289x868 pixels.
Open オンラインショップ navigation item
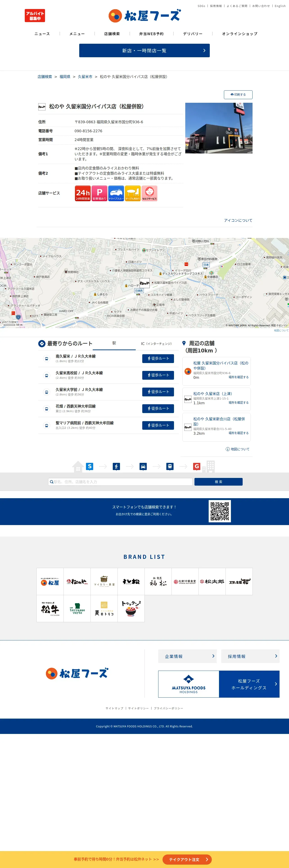tap(239, 34)
